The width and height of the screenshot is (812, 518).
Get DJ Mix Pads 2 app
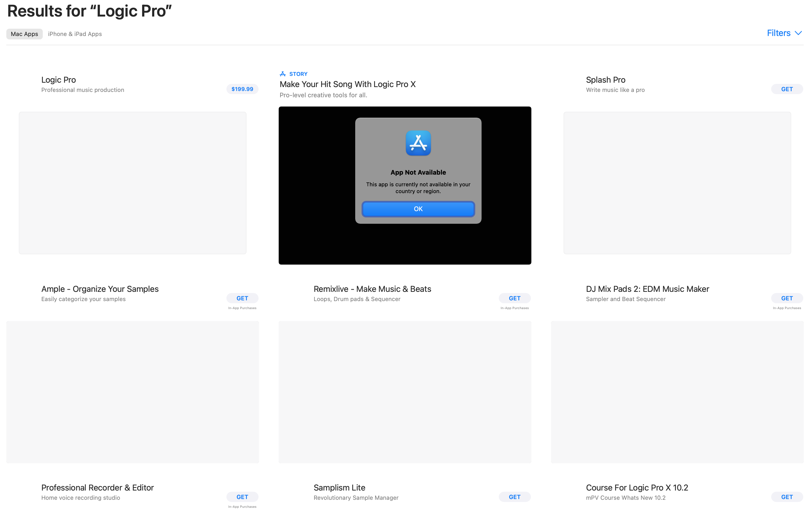[x=786, y=298]
